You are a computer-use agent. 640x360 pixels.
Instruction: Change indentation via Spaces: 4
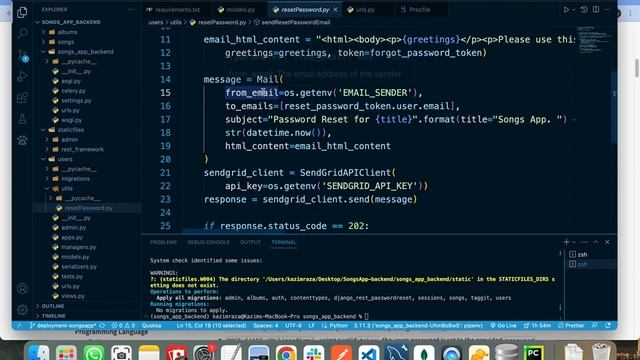pyautogui.click(x=266, y=326)
